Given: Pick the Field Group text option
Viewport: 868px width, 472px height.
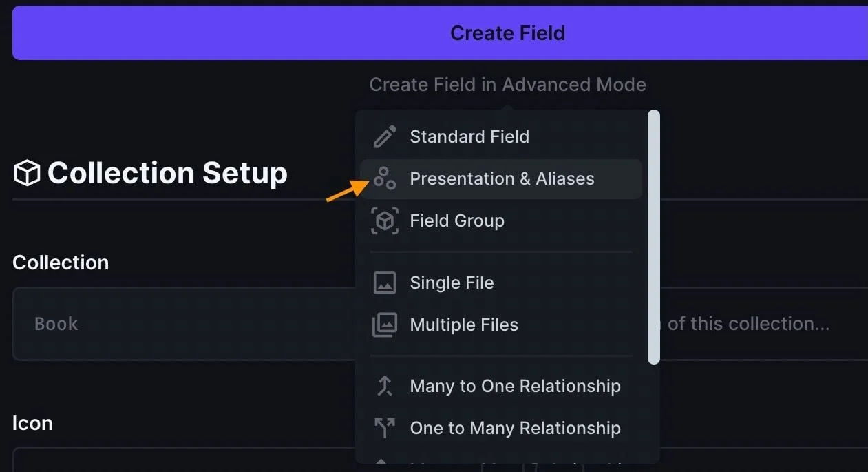Looking at the screenshot, I should 457,221.
